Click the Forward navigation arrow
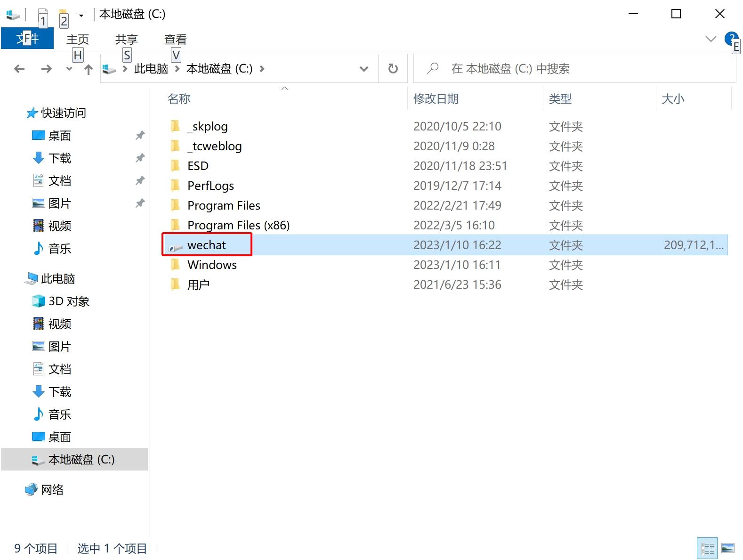743x560 pixels. coord(46,69)
